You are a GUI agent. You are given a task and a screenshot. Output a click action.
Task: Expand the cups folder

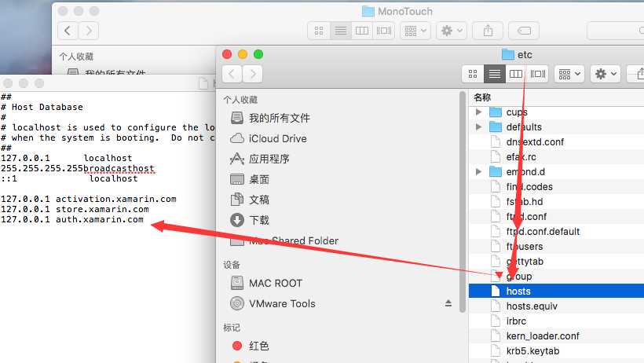tap(478, 112)
